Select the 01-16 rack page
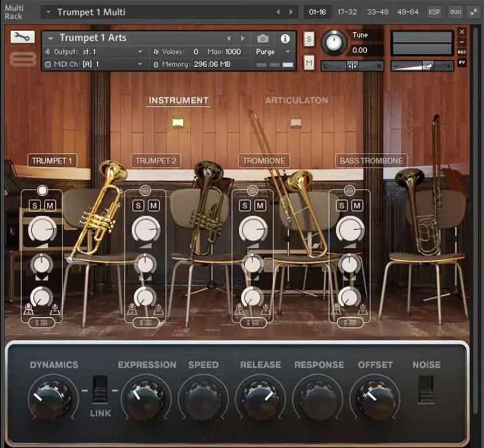The height and width of the screenshot is (448, 484). tap(317, 12)
